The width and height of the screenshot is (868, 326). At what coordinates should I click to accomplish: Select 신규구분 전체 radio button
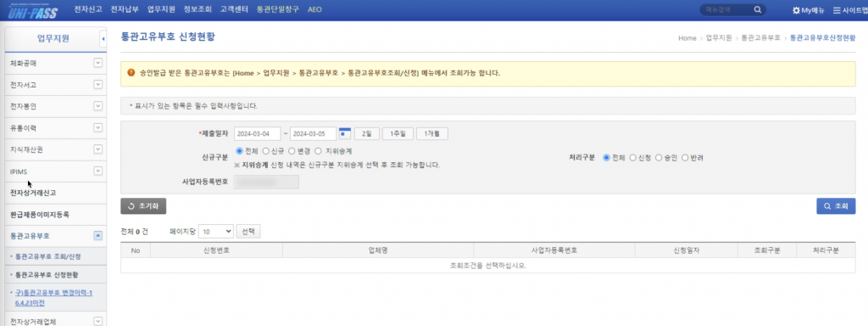click(x=239, y=150)
